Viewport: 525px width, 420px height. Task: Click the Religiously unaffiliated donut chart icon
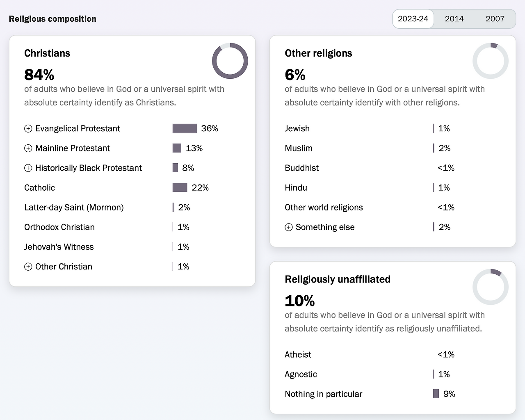tap(491, 287)
